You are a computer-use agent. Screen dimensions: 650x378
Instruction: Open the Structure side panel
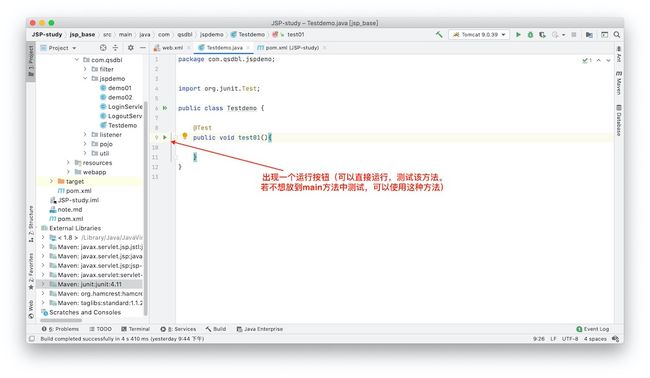pyautogui.click(x=31, y=224)
